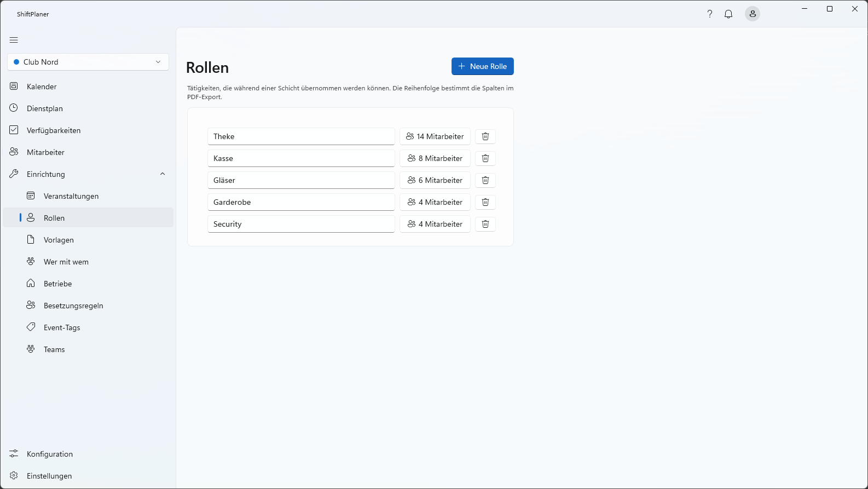Click the Einstellungen gear icon
Viewport: 868px width, 489px height.
coord(14,476)
